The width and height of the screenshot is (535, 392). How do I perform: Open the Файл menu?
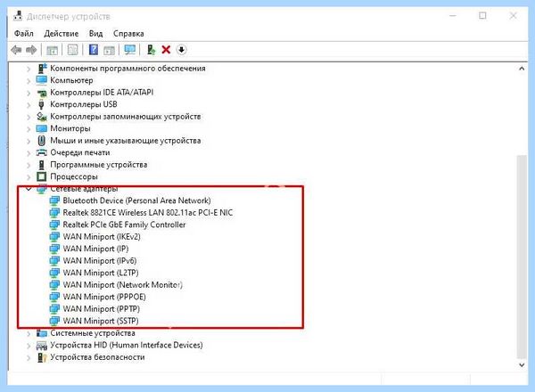[x=23, y=33]
